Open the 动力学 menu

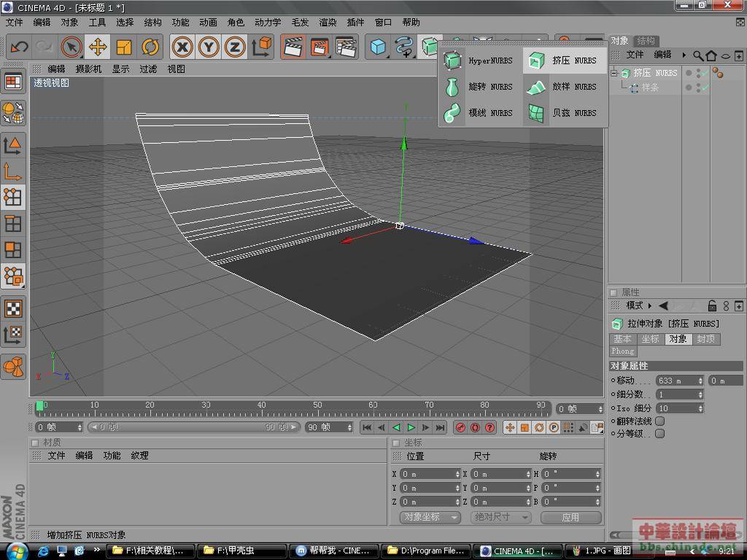coord(268,23)
